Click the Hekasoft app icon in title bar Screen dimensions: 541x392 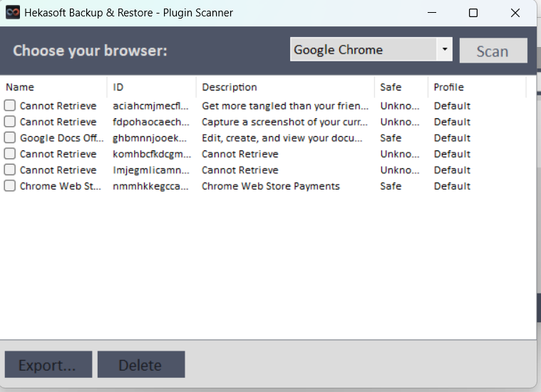pyautogui.click(x=13, y=13)
